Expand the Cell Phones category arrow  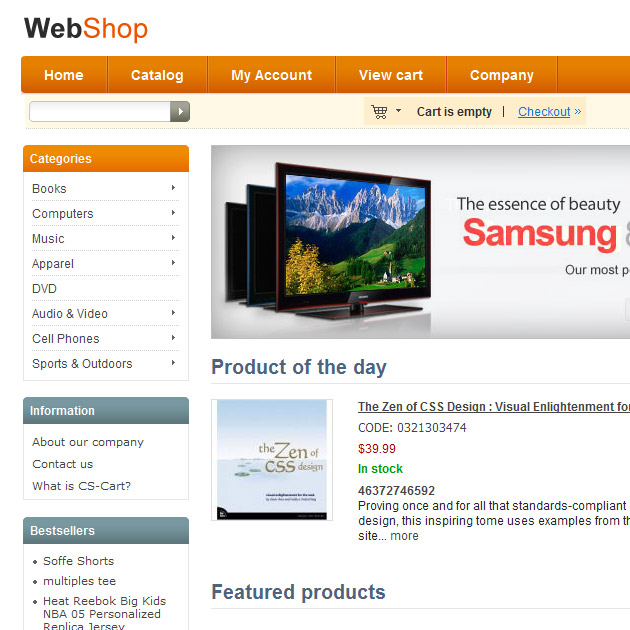pyautogui.click(x=173, y=338)
